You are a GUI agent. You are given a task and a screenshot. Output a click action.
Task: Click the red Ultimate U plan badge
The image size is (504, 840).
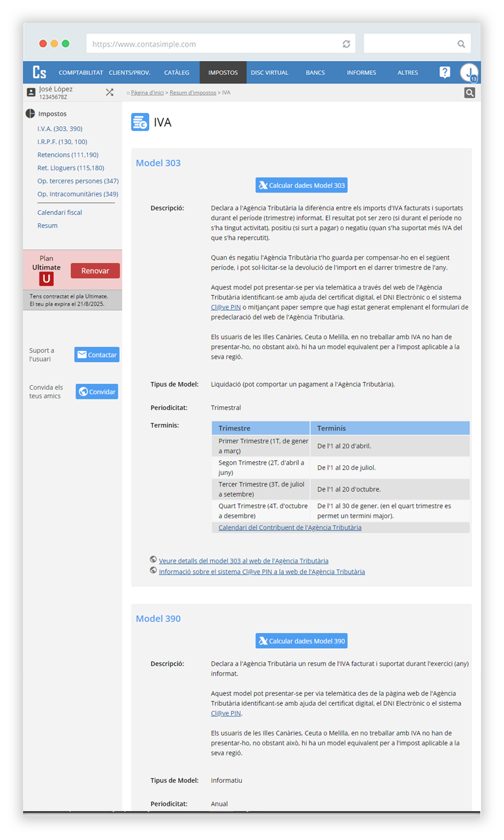click(46, 279)
